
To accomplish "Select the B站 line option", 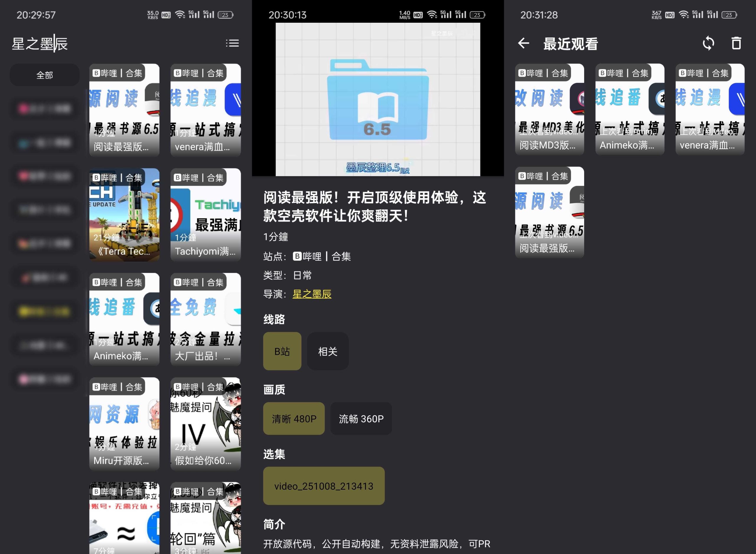I will 282,351.
